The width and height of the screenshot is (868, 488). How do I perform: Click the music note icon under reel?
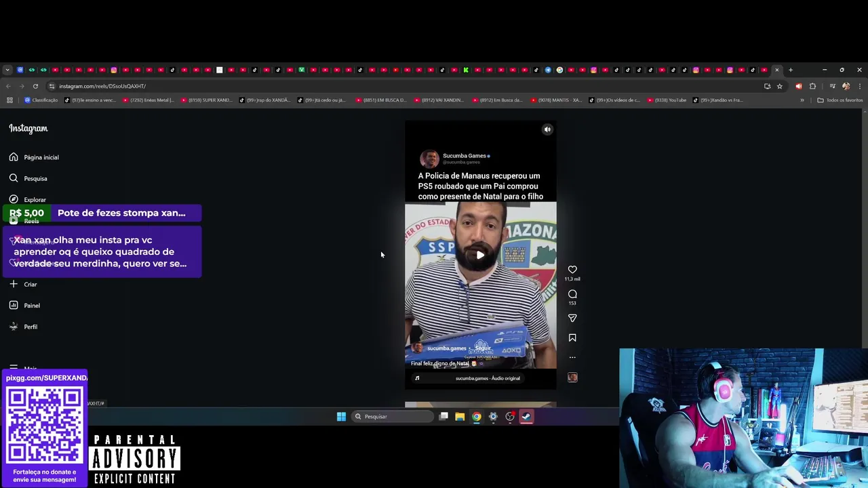[417, 378]
